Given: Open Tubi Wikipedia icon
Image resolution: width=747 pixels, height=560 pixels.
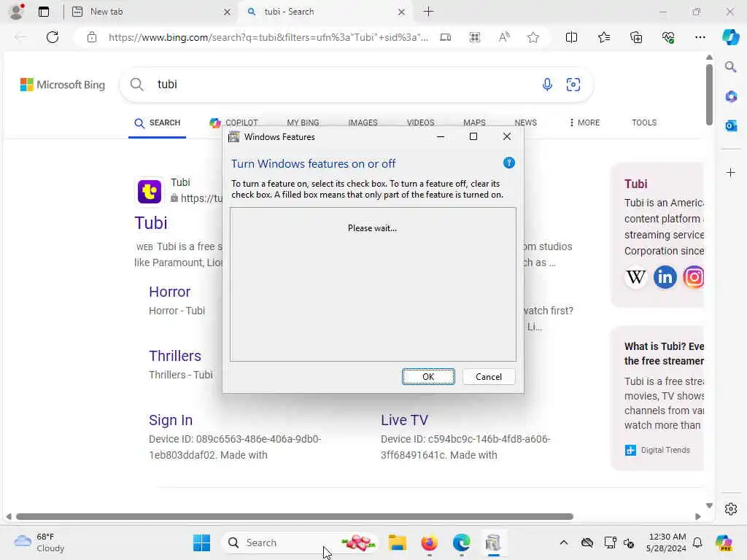Looking at the screenshot, I should pos(635,276).
